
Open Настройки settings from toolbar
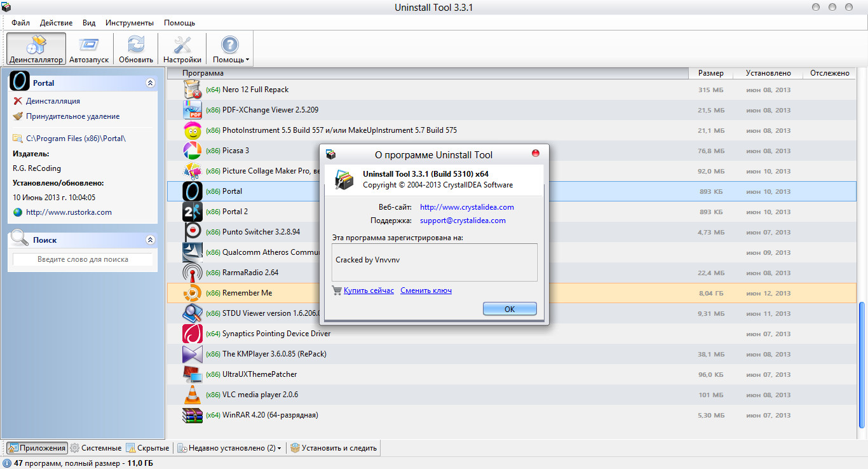click(x=182, y=49)
